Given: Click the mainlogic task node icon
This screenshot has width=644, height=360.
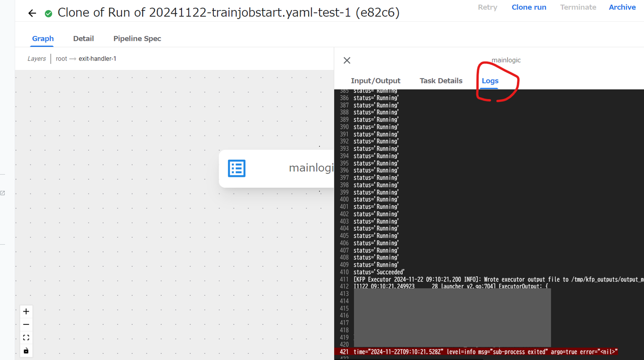Looking at the screenshot, I should (x=236, y=168).
